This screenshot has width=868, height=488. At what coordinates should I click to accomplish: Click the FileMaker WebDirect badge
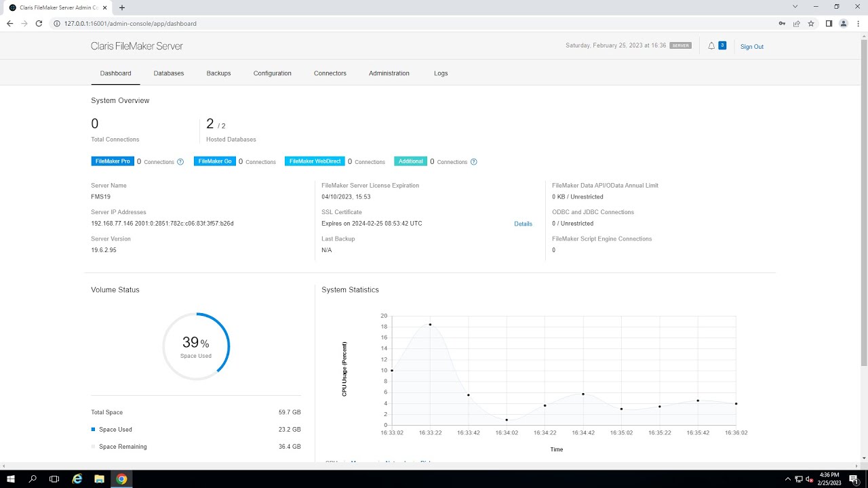coord(315,161)
